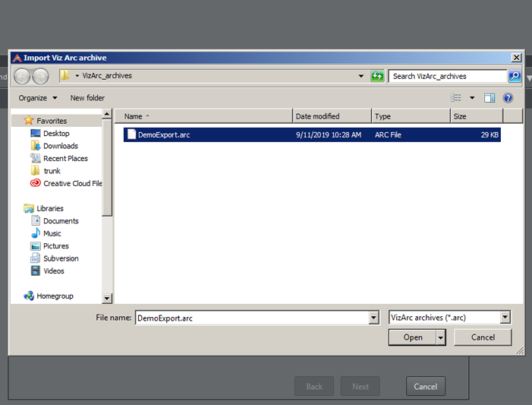Open the Organize menu
Image resolution: width=532 pixels, height=405 pixels.
click(37, 98)
